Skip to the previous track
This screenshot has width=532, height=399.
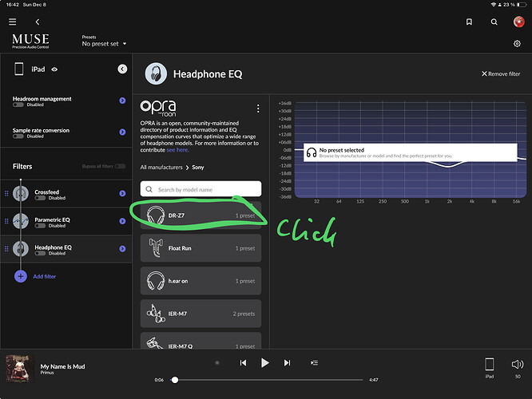click(243, 363)
